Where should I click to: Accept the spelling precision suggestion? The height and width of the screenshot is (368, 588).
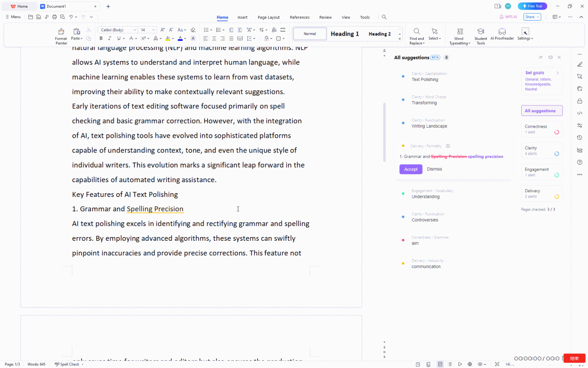(411, 169)
